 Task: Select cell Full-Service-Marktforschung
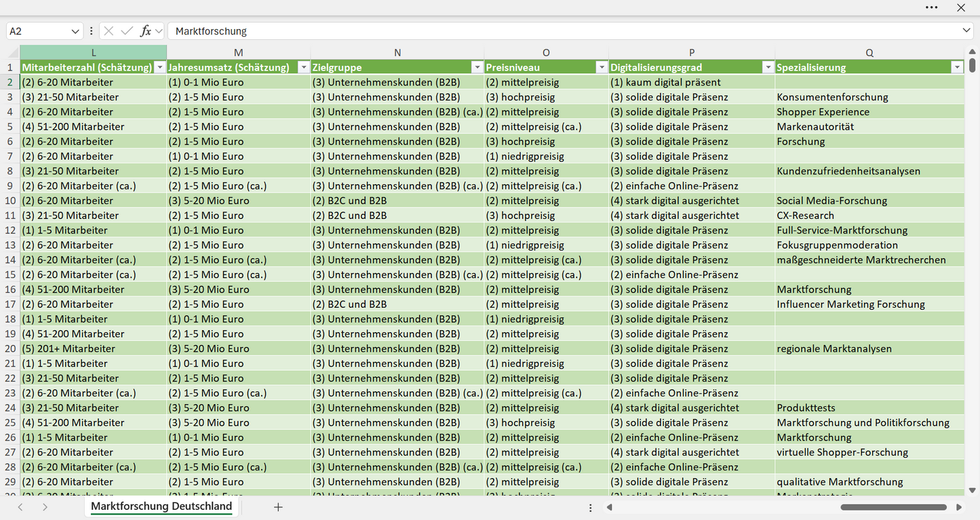(x=869, y=231)
